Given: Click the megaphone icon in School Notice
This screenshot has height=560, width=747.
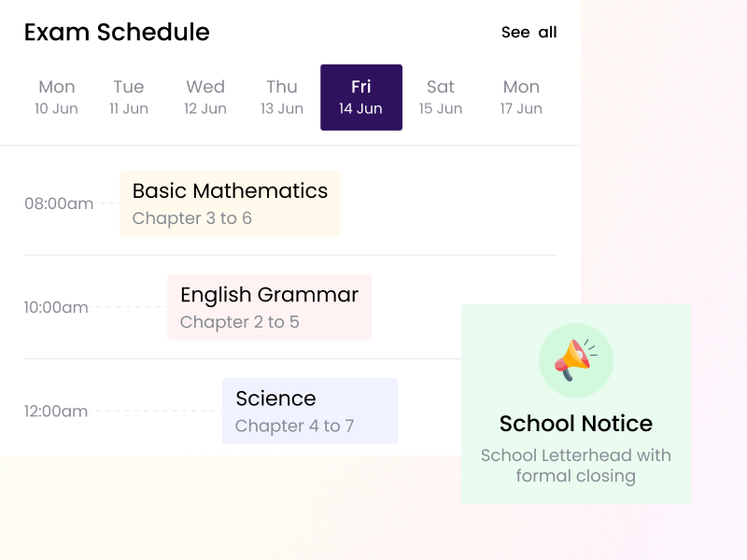Looking at the screenshot, I should (x=575, y=360).
